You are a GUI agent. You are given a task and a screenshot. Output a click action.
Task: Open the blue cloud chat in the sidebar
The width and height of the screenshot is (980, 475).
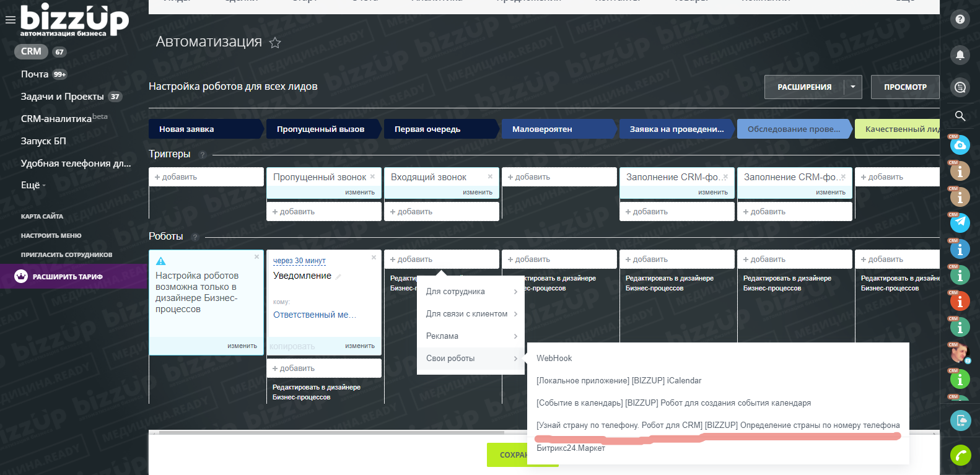960,145
